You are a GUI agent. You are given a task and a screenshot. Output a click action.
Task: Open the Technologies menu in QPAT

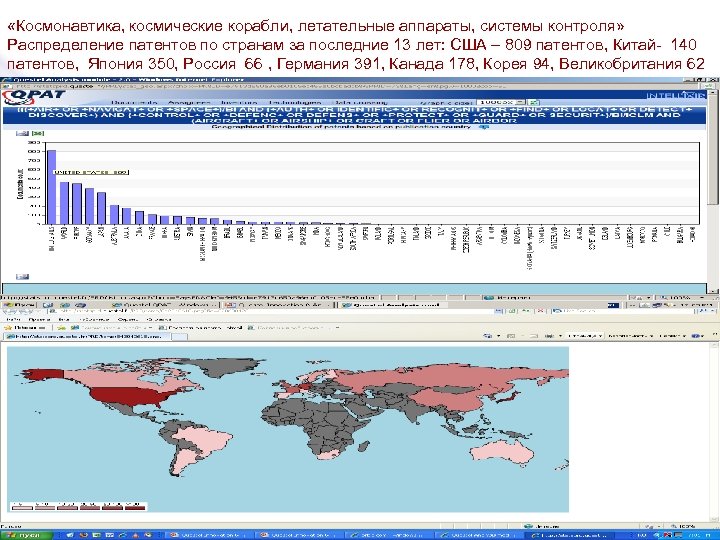pyautogui.click(x=295, y=103)
